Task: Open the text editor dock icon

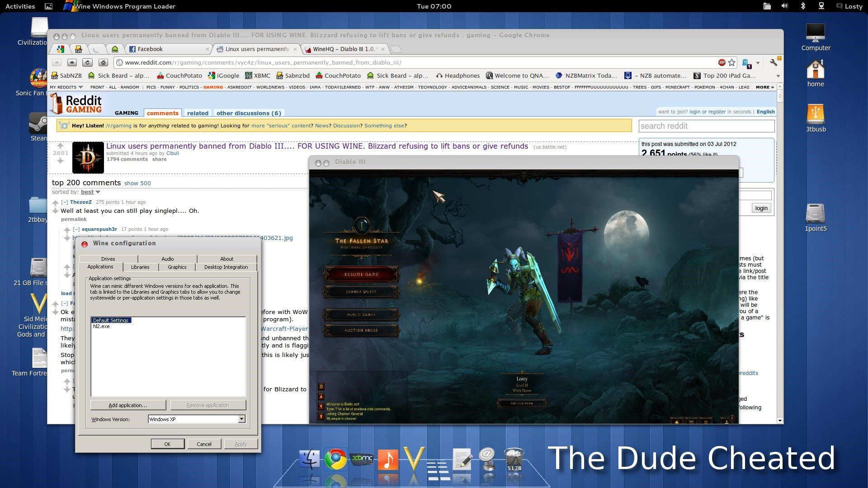Action: pyautogui.click(x=462, y=459)
